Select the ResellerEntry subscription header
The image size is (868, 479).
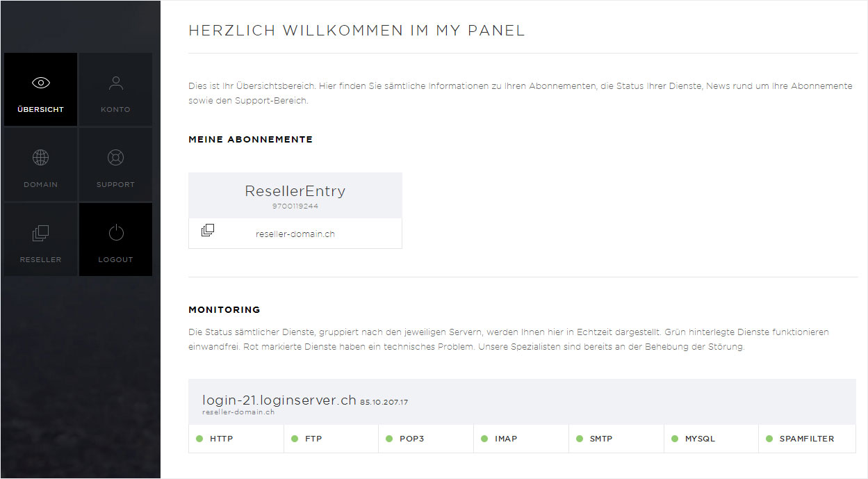295,195
